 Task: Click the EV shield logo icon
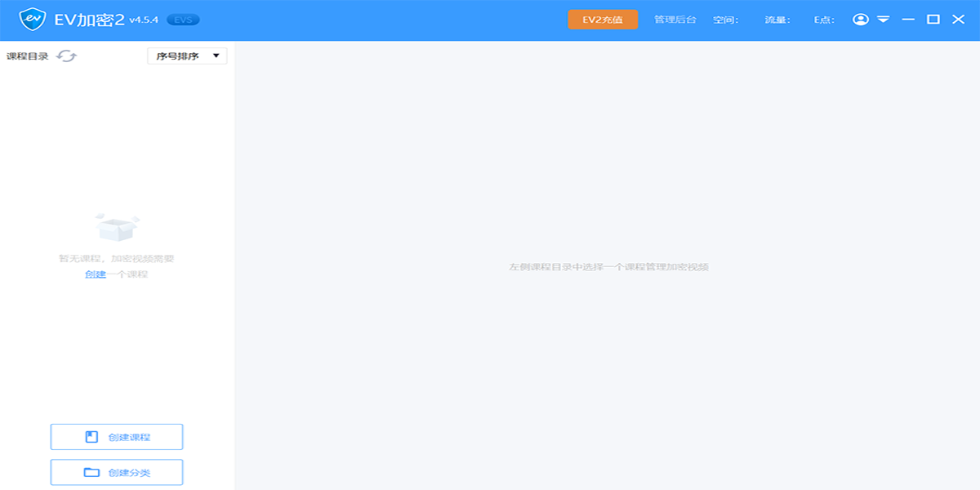pyautogui.click(x=32, y=19)
